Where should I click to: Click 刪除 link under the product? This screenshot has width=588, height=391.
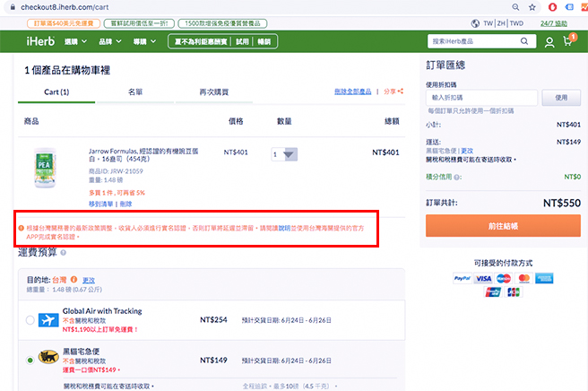point(125,204)
